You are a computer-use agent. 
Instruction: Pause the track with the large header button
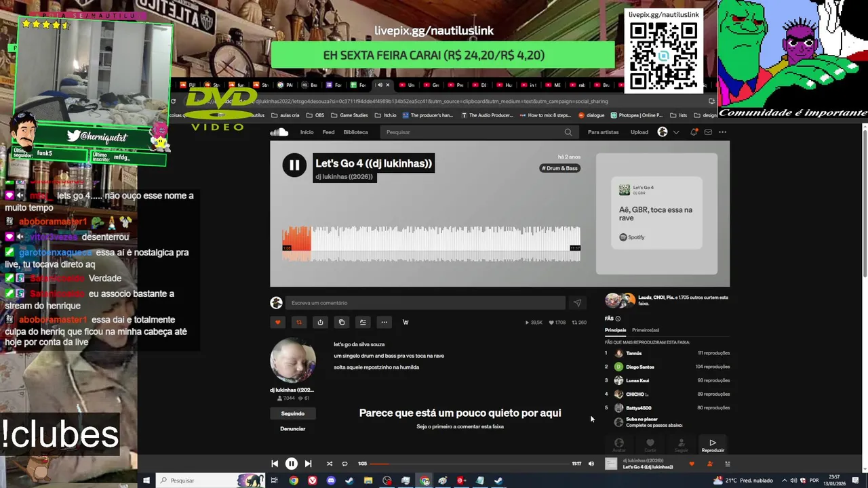click(294, 165)
